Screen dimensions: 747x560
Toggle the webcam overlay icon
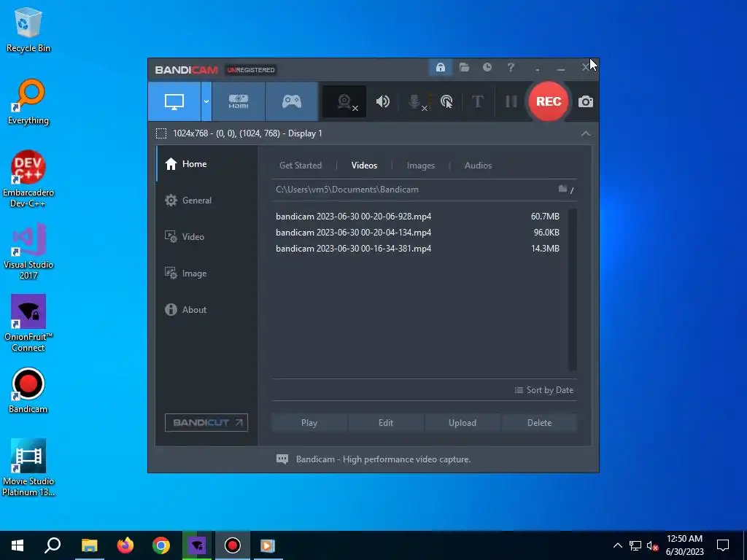tap(344, 101)
